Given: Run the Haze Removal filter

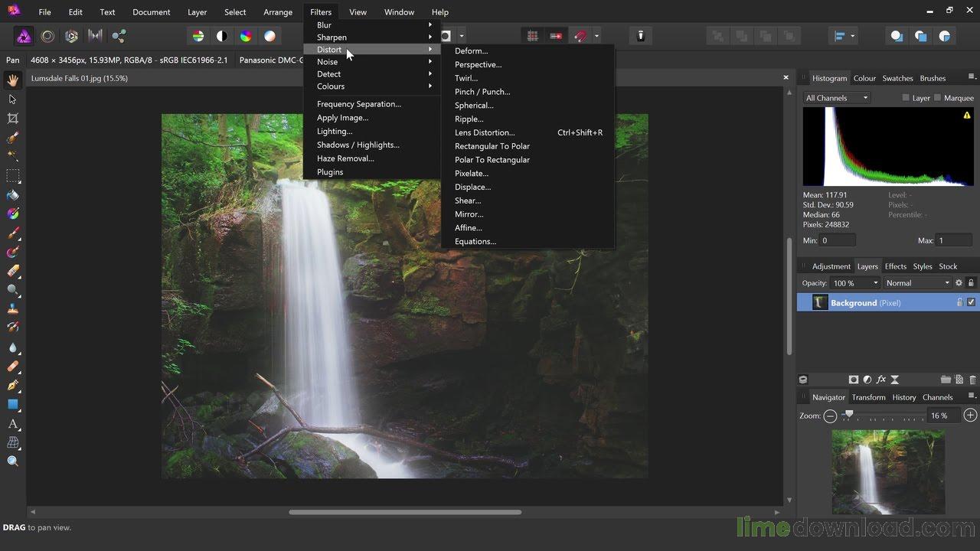Looking at the screenshot, I should pos(345,158).
